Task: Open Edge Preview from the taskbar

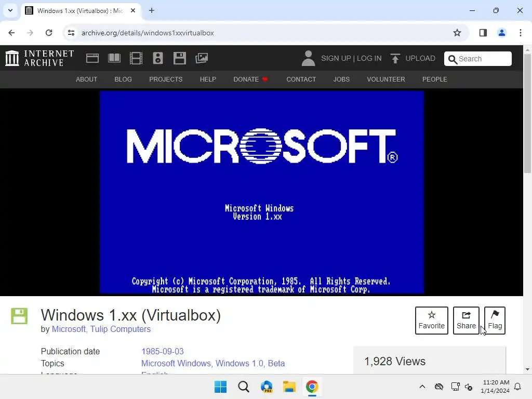Action: (267, 387)
